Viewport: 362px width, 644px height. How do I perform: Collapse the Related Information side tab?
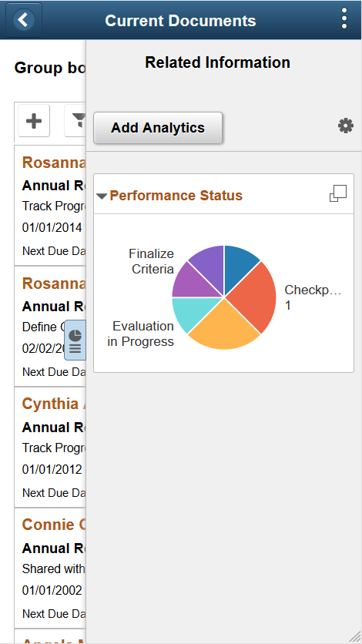pos(75,340)
